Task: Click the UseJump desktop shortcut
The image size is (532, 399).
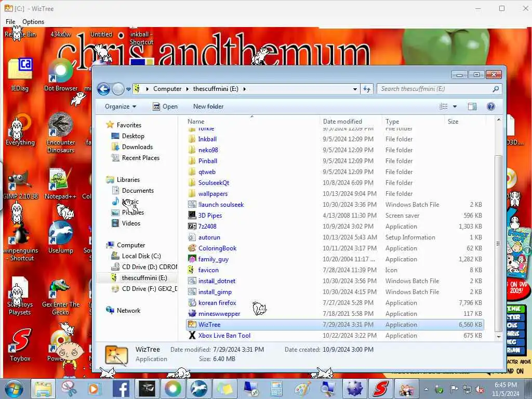Action: 61,237
